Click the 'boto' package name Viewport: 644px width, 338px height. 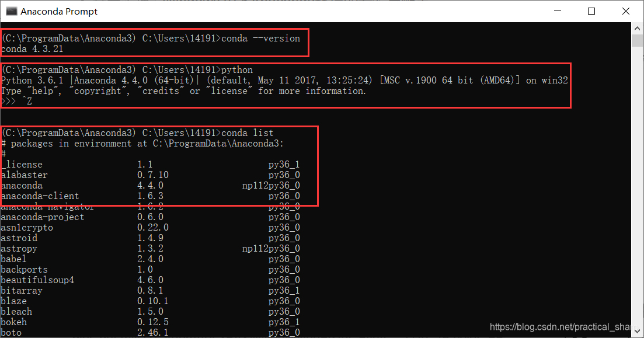(x=11, y=333)
